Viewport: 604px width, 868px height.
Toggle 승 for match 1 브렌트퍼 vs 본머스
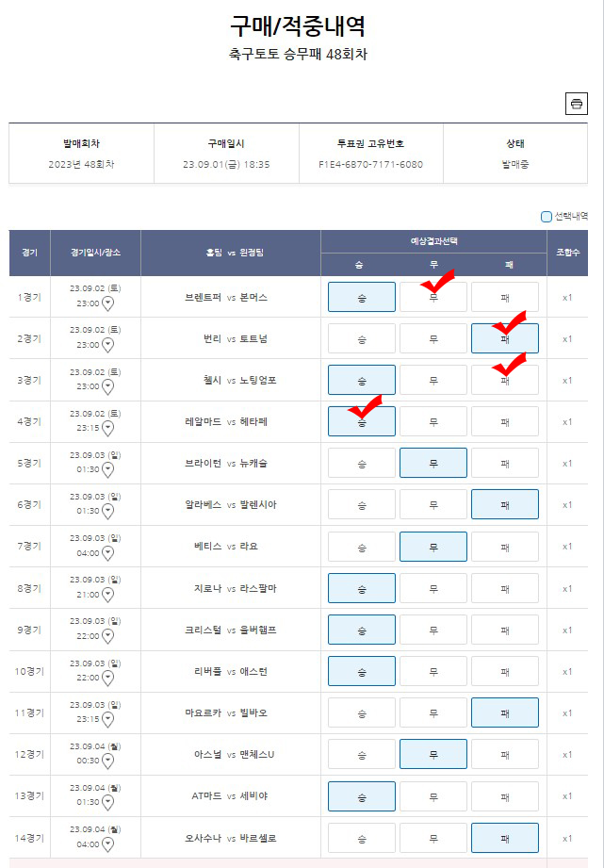pos(362,297)
